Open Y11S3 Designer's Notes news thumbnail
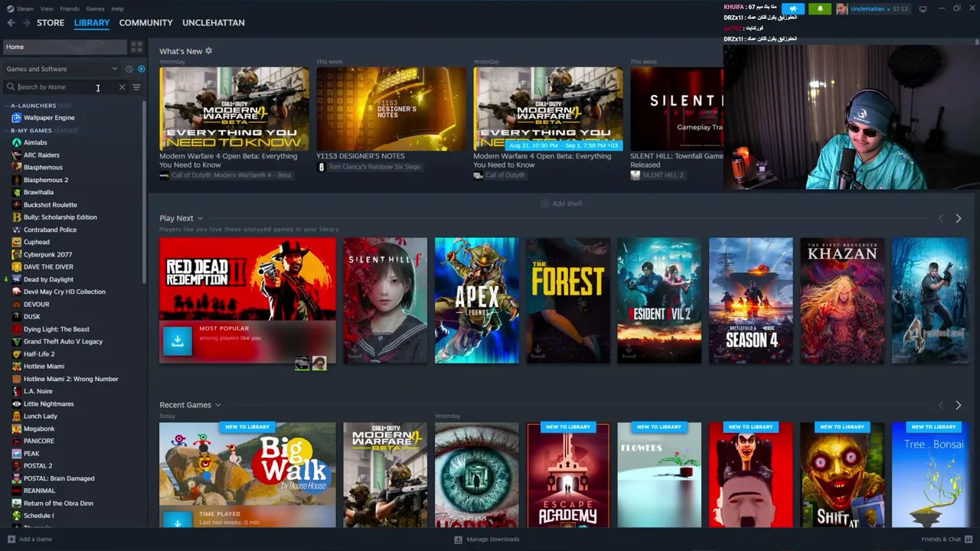980x551 pixels. (x=390, y=109)
